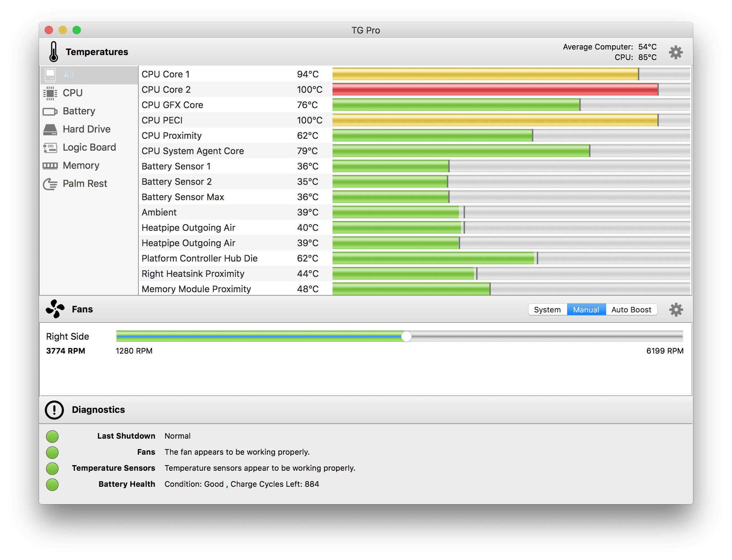
Task: Select the CPU Proximity row
Action: [x=415, y=136]
